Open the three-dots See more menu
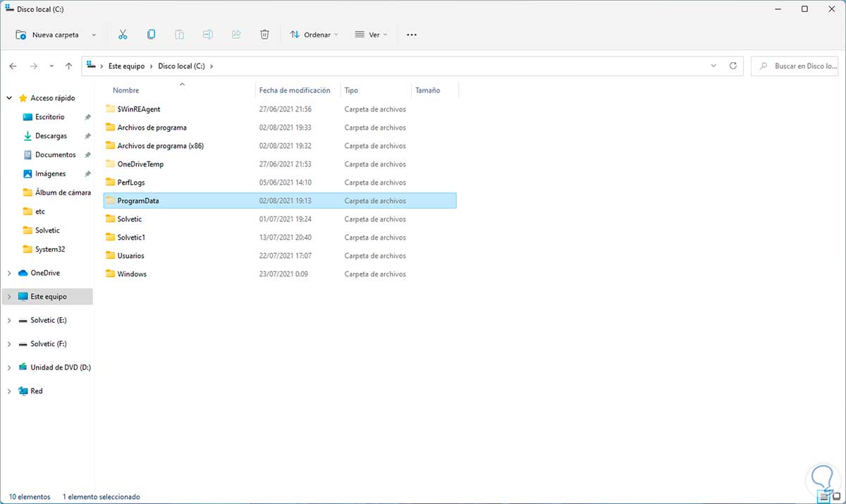This screenshot has width=846, height=504. [x=412, y=35]
